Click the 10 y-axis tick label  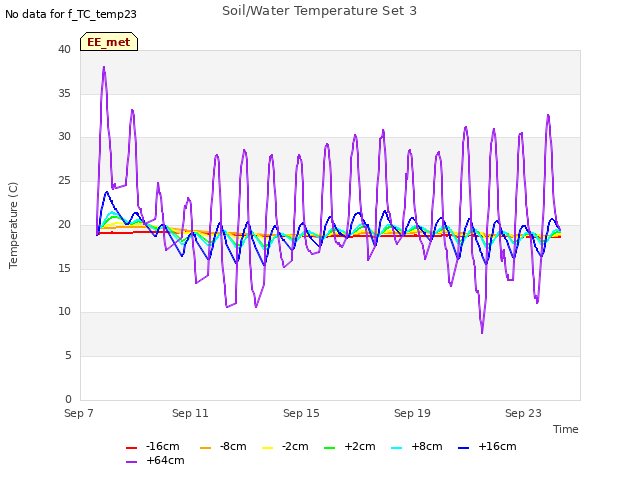pos(64,311)
